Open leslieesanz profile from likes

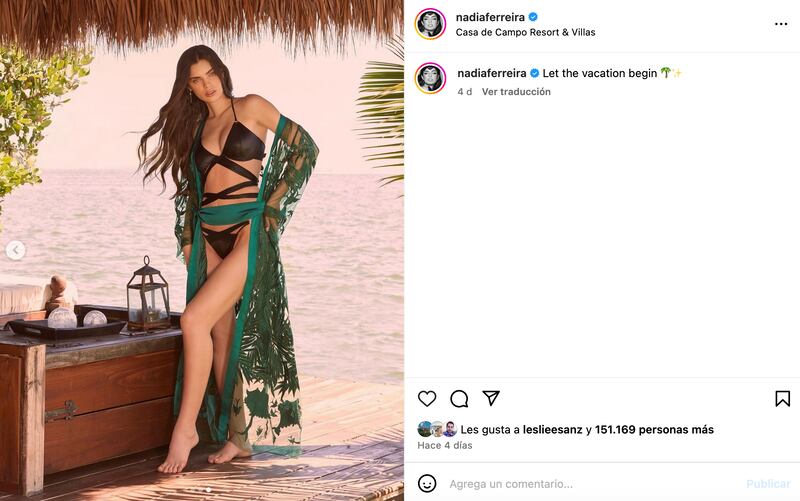click(553, 430)
